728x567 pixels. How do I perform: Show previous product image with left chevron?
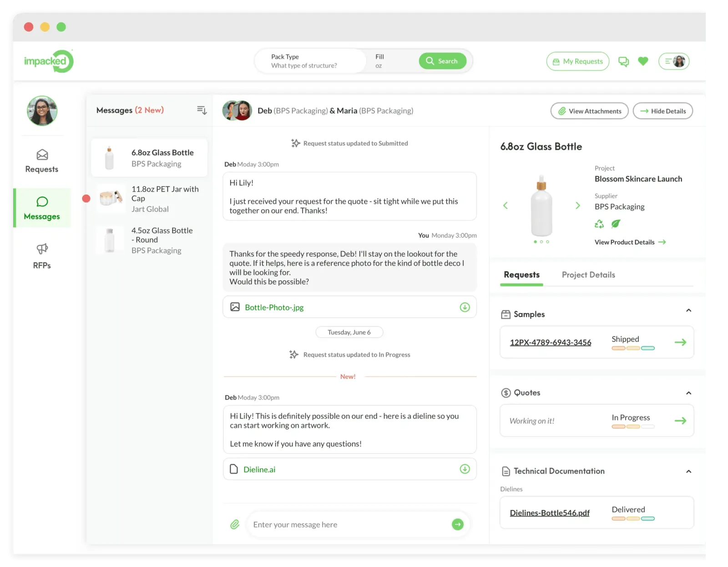pyautogui.click(x=506, y=206)
